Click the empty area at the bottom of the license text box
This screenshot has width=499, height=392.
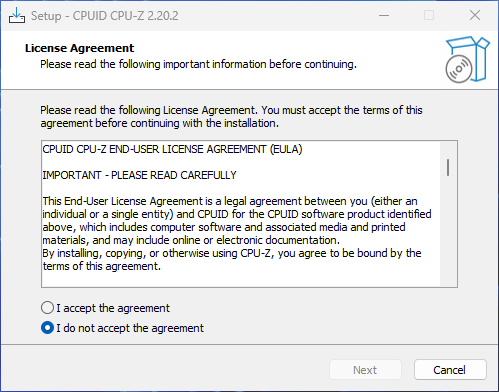click(x=240, y=279)
